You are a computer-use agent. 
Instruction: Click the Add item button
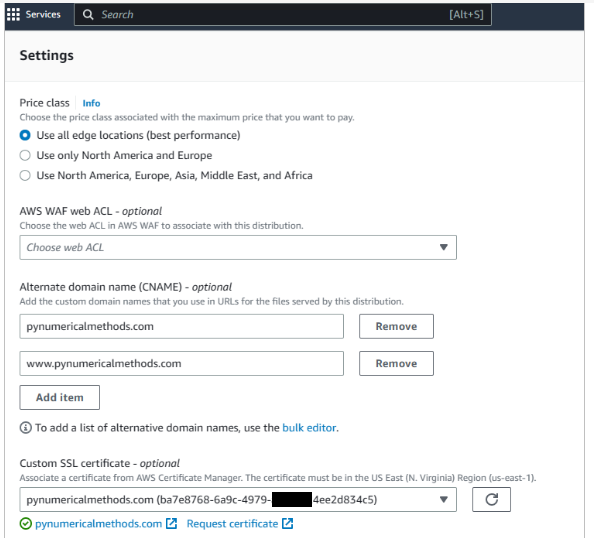[x=59, y=397]
